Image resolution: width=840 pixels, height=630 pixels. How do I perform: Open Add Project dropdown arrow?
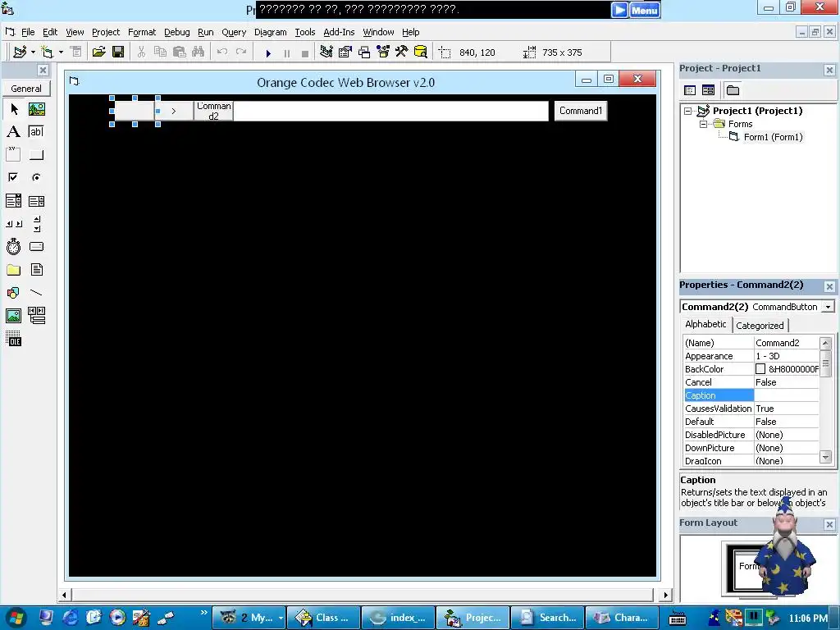[33, 52]
